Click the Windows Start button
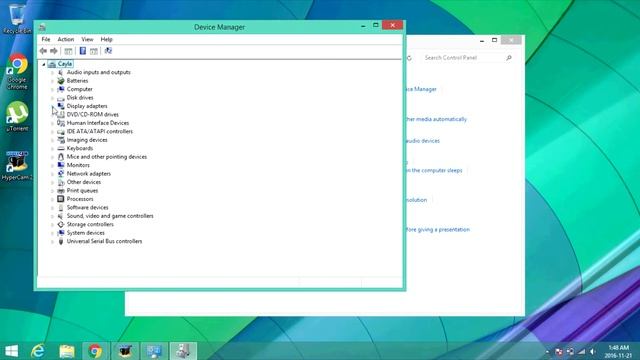Image resolution: width=640 pixels, height=360 pixels. pos(11,351)
